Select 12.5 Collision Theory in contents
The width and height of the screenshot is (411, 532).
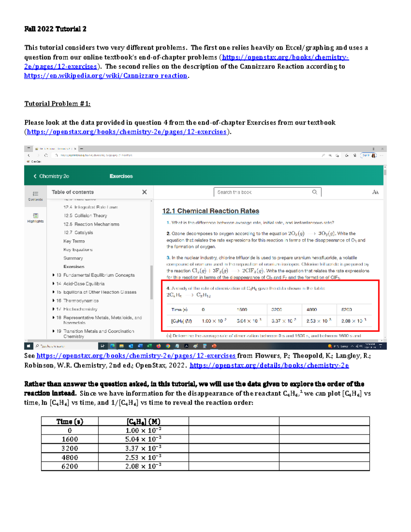point(85,215)
